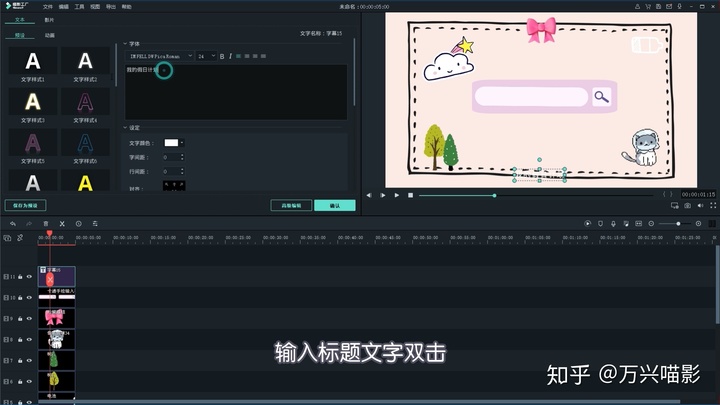The height and width of the screenshot is (405, 720).
Task: Click the redo arrow in timeline toolbar
Action: [28, 224]
